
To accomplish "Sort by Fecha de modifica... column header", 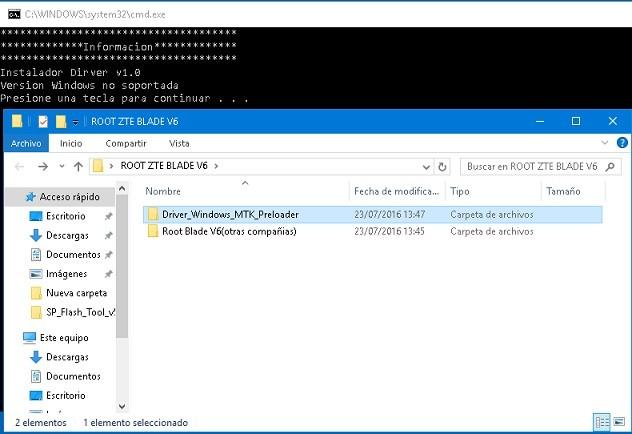I will (397, 191).
